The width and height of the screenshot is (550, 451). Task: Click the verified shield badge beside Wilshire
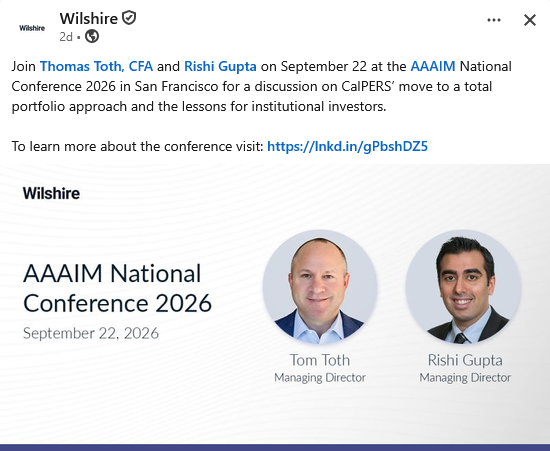[x=129, y=18]
